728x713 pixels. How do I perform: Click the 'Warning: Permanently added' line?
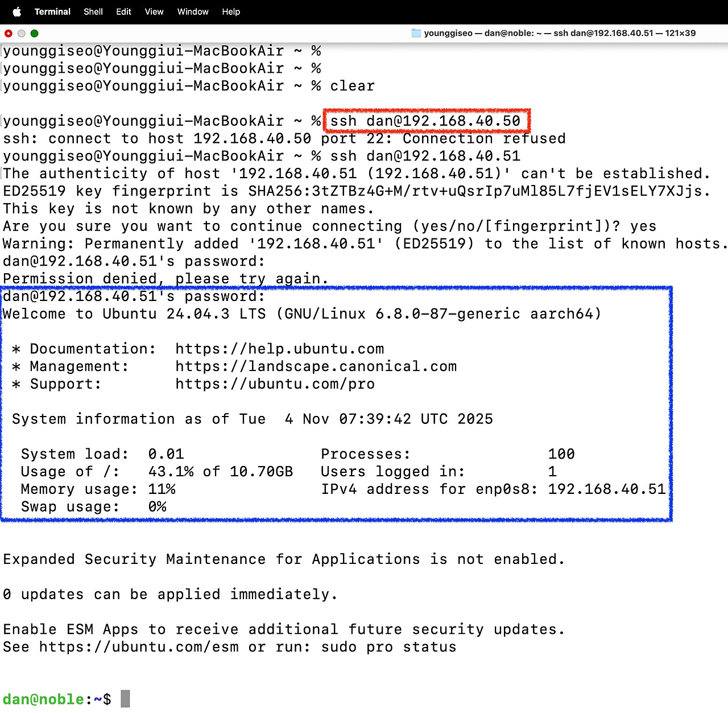coord(365,244)
